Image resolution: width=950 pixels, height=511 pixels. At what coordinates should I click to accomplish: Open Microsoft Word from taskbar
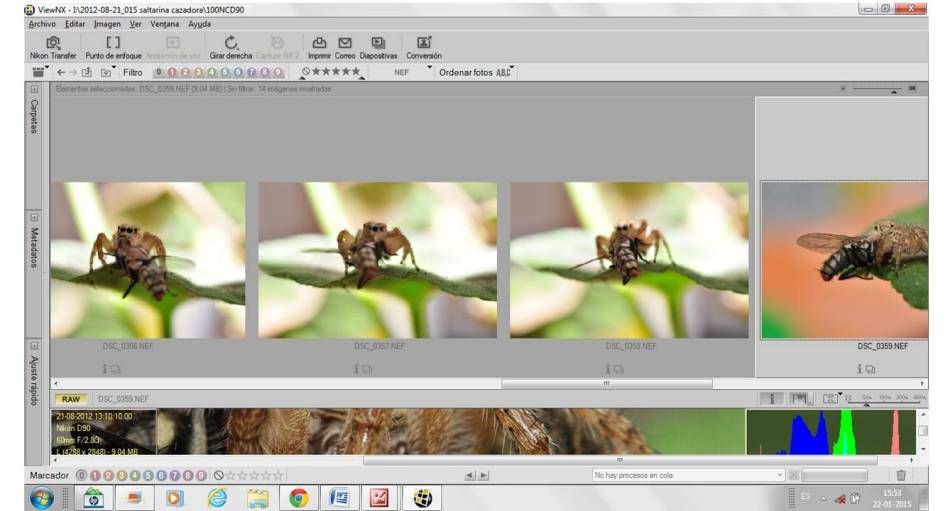coord(339,498)
